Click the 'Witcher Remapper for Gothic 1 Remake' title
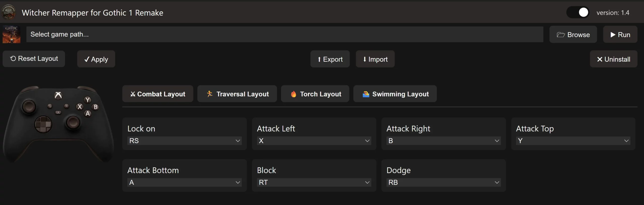644x205 pixels. click(93, 13)
